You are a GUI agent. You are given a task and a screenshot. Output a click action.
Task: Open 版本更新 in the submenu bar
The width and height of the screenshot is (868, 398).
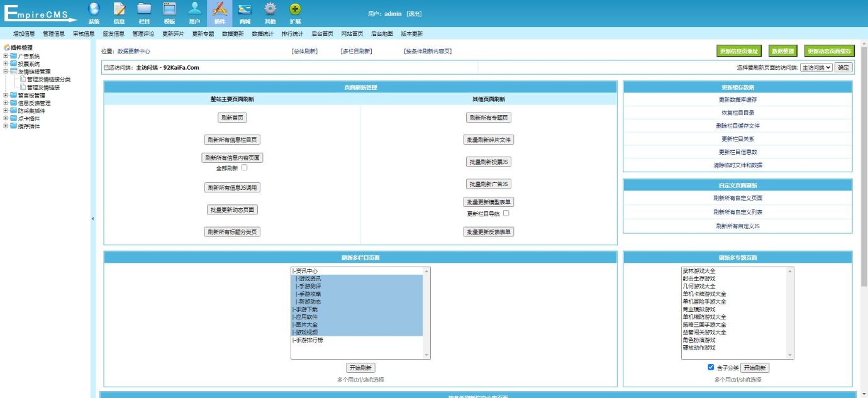pyautogui.click(x=412, y=33)
